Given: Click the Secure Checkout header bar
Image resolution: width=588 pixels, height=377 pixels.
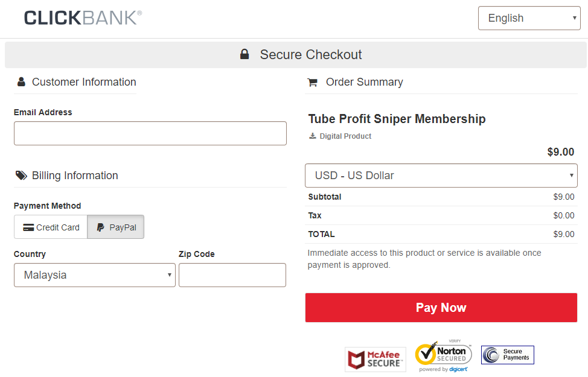Looking at the screenshot, I should [295, 55].
